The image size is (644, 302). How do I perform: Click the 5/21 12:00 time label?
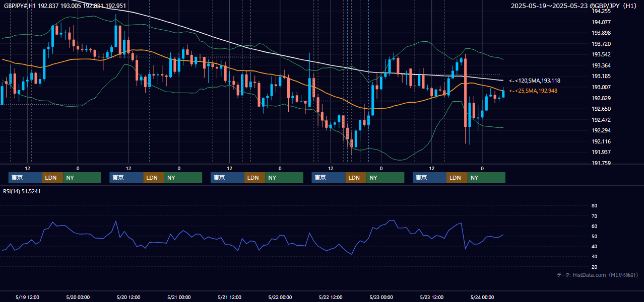pos(229,297)
